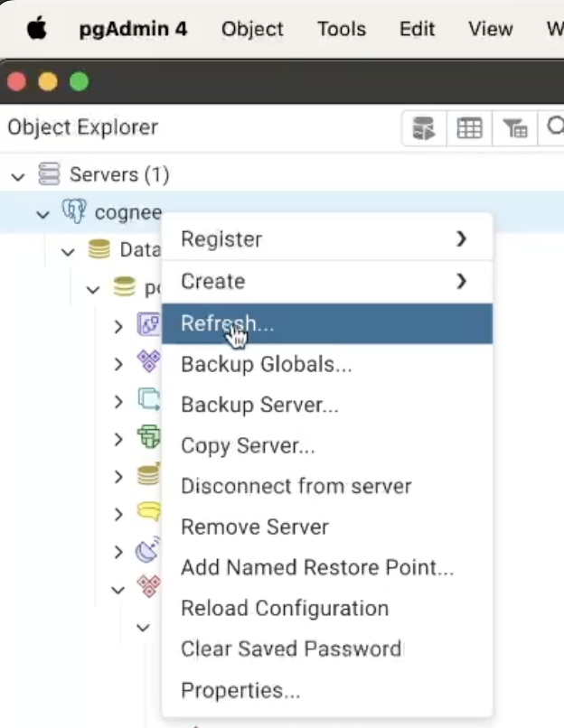Choose Clear Saved Password
Image resolution: width=564 pixels, height=728 pixels.
pyautogui.click(x=326, y=649)
